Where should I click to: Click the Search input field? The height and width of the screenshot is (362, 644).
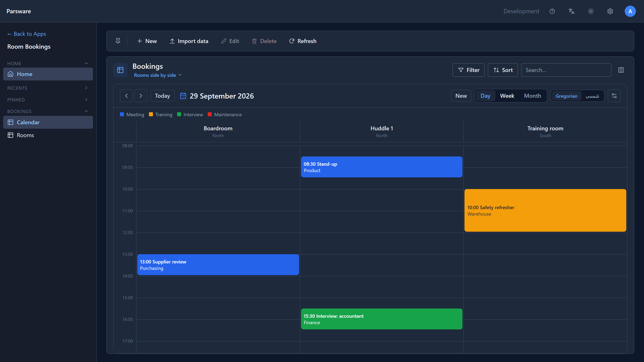(x=566, y=70)
